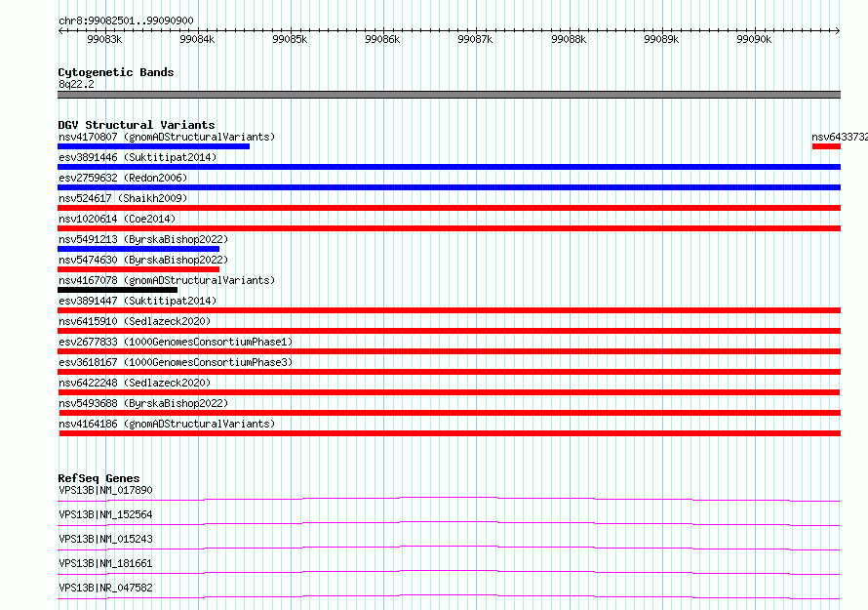Image resolution: width=868 pixels, height=610 pixels.
Task: Open nsv6415910 (Sedlazeck2020) label
Action: (x=135, y=321)
